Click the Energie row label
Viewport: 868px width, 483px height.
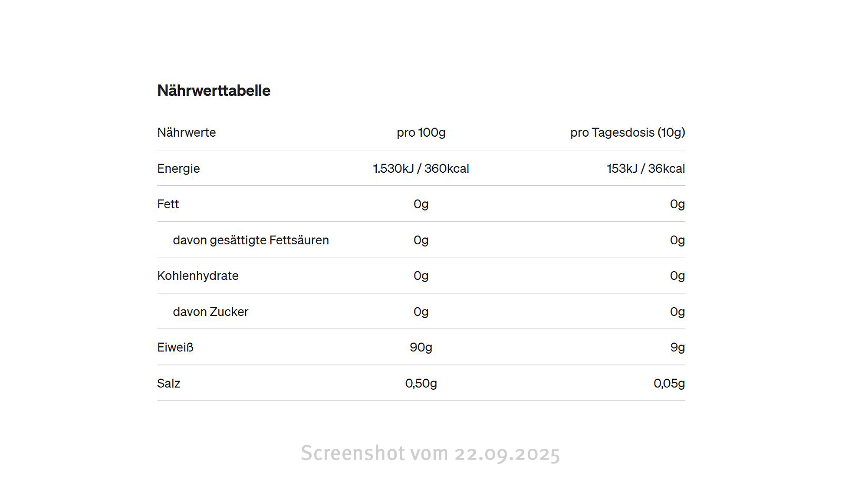point(178,168)
